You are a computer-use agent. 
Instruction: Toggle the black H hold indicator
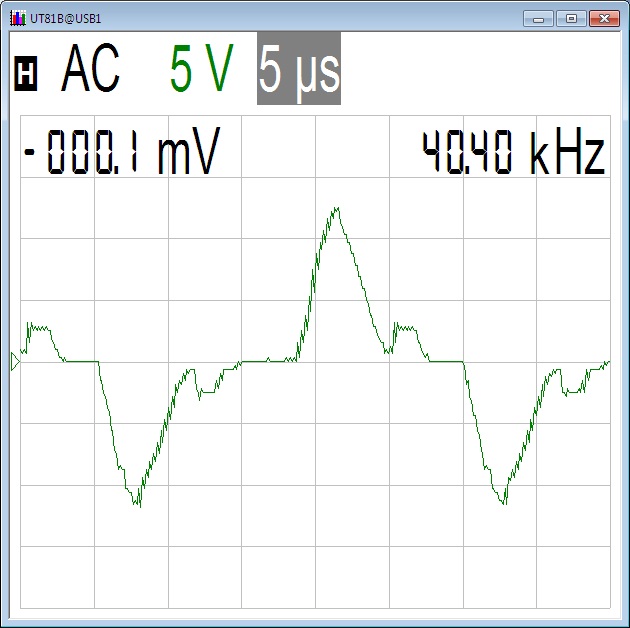(26, 73)
